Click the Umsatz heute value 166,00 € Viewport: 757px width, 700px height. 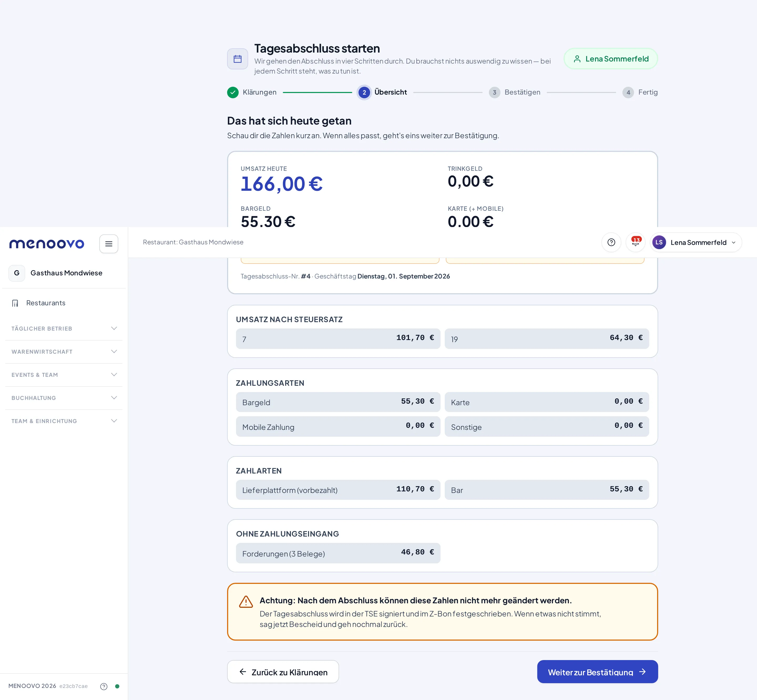click(x=282, y=184)
